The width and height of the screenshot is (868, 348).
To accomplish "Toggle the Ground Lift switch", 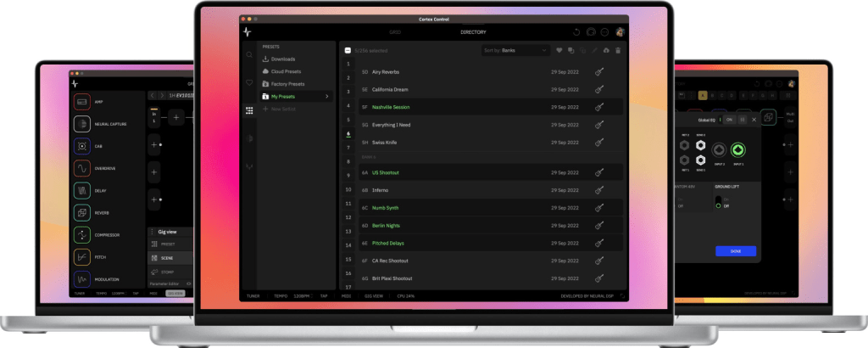I will [x=717, y=202].
